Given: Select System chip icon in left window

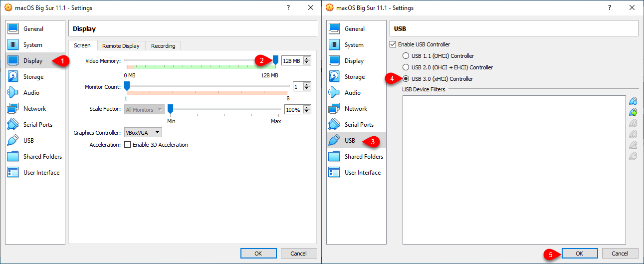Looking at the screenshot, I should click(x=13, y=45).
